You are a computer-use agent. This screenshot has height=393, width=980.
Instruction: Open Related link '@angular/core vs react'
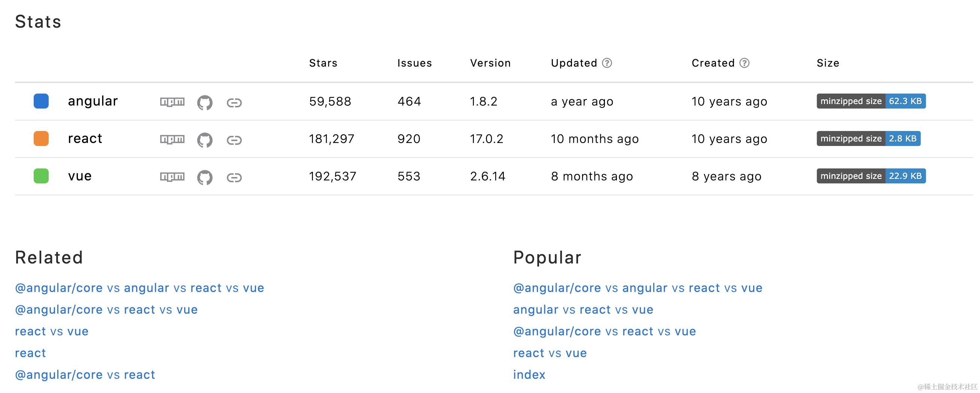85,375
